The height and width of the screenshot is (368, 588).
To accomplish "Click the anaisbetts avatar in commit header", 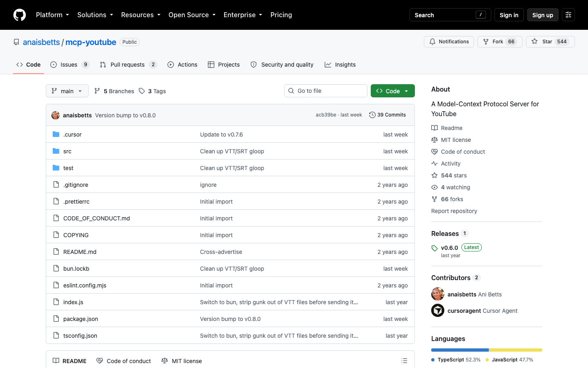I will click(x=56, y=115).
